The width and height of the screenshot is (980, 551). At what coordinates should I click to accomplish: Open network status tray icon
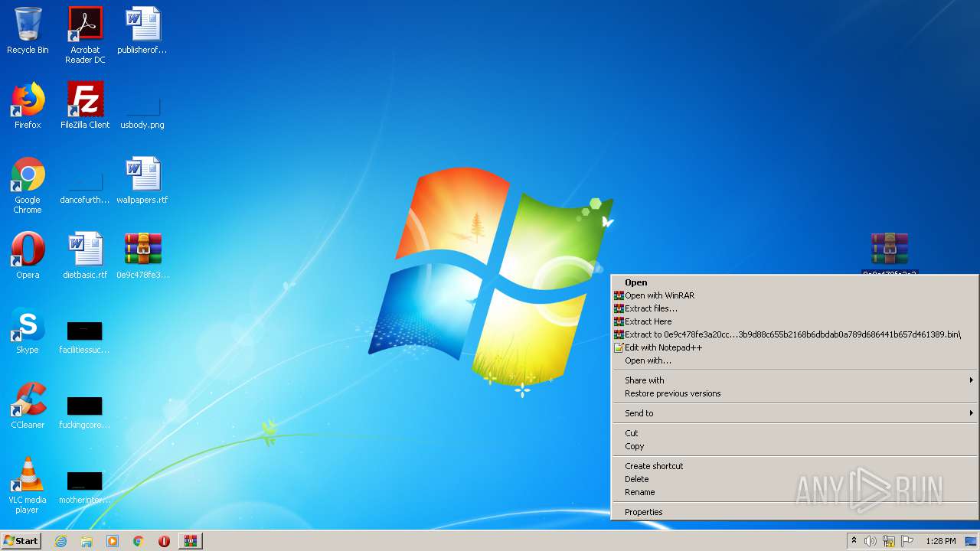(x=889, y=541)
